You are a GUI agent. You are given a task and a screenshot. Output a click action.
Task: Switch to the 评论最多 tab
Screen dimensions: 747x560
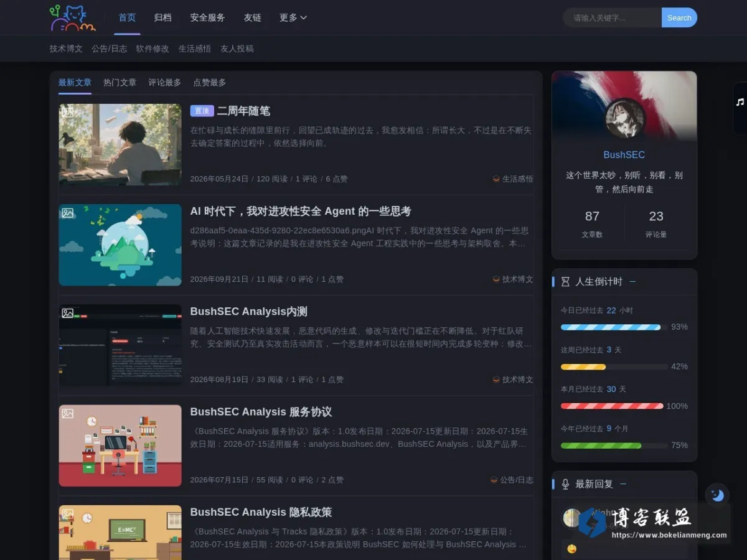coord(164,83)
